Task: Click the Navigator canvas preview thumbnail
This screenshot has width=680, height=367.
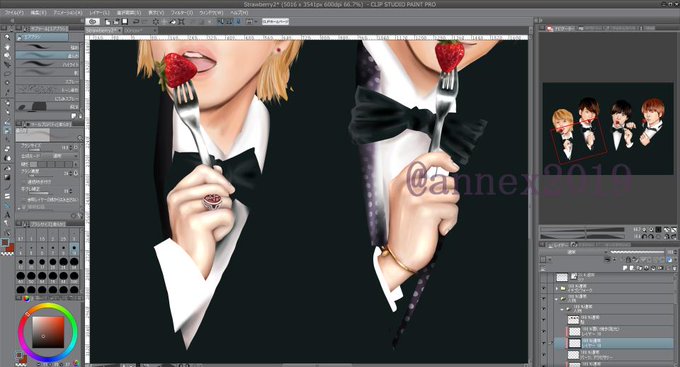Action: (608, 129)
